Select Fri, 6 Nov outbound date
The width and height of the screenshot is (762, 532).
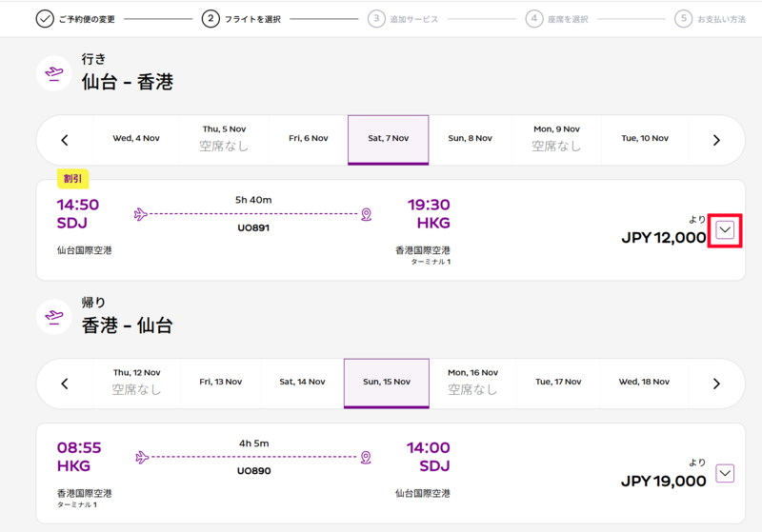pyautogui.click(x=308, y=138)
